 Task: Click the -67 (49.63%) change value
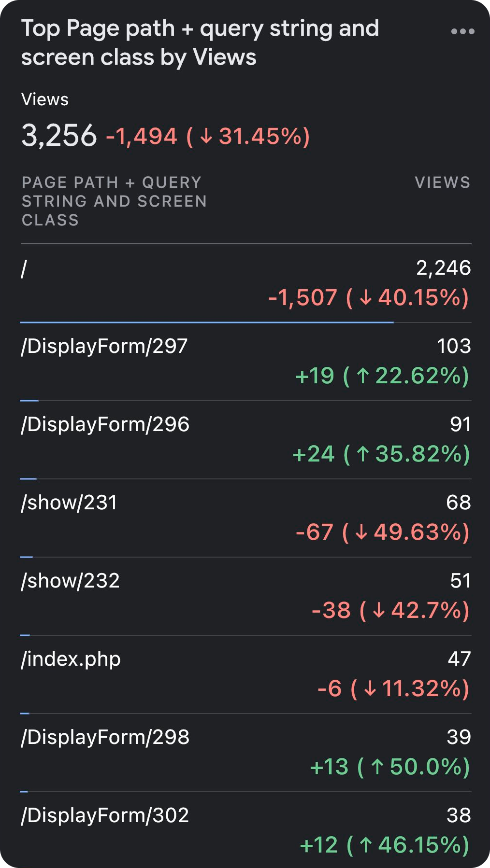[x=382, y=532]
